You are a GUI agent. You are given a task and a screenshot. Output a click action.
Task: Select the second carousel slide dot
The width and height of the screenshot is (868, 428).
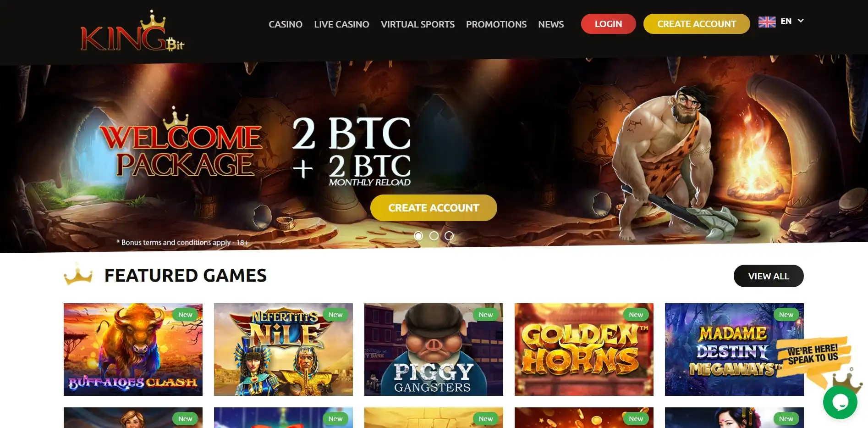point(434,236)
